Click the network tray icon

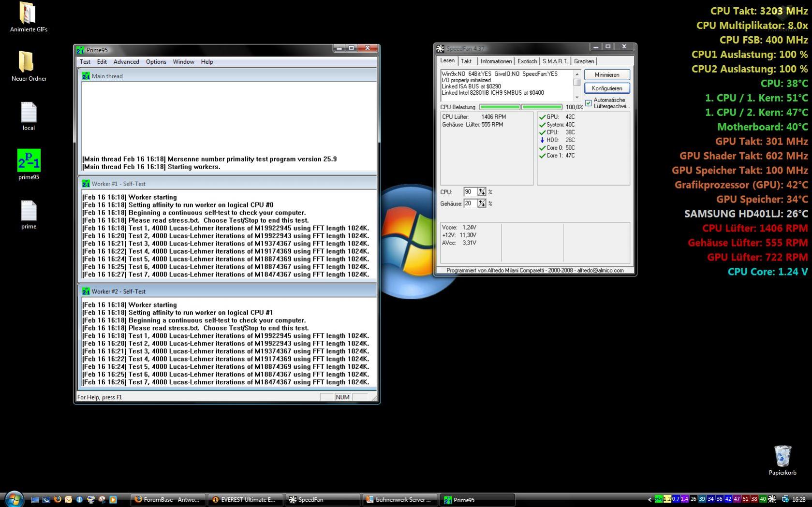785,499
